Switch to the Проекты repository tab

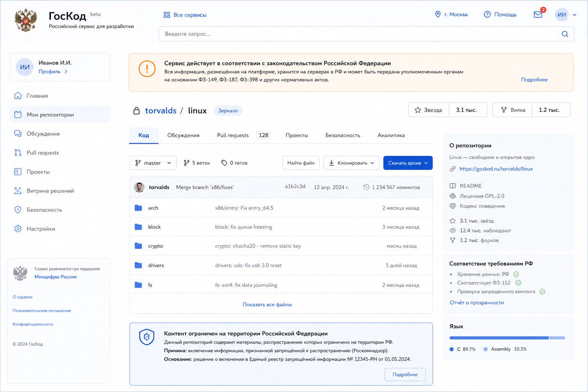tap(297, 135)
